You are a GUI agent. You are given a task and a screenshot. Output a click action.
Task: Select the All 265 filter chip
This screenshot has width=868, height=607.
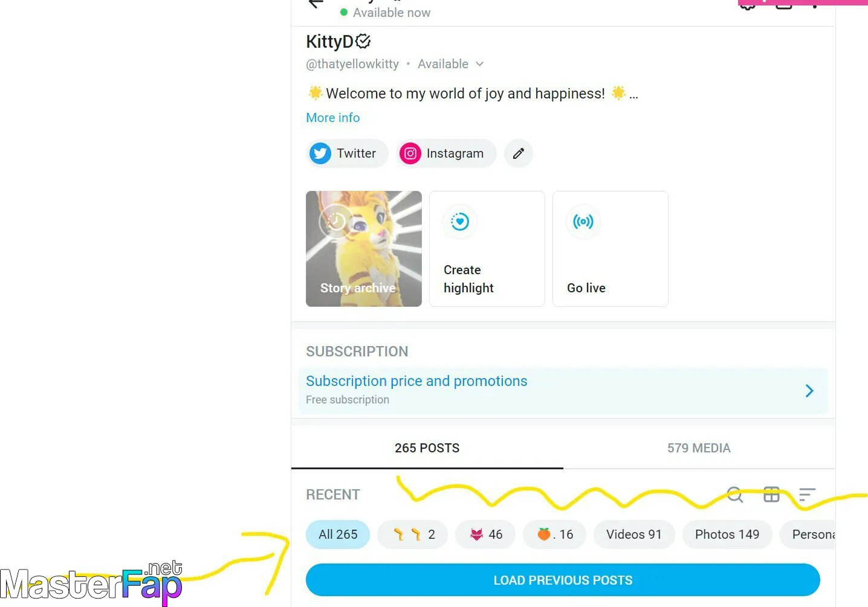338,535
